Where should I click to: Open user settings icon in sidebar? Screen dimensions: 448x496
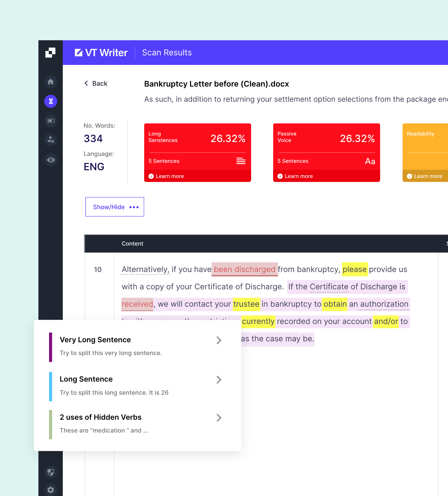[x=51, y=140]
